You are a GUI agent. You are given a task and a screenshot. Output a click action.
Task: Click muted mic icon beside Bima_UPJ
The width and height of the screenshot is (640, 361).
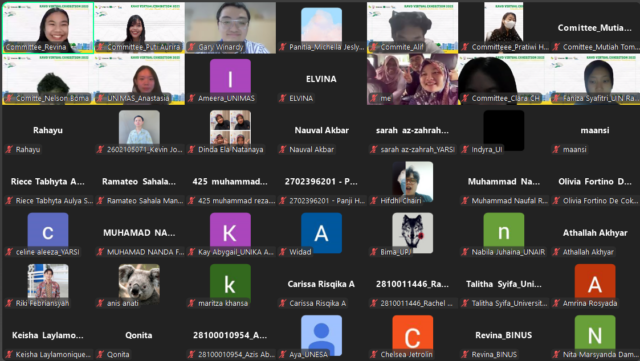point(373,252)
